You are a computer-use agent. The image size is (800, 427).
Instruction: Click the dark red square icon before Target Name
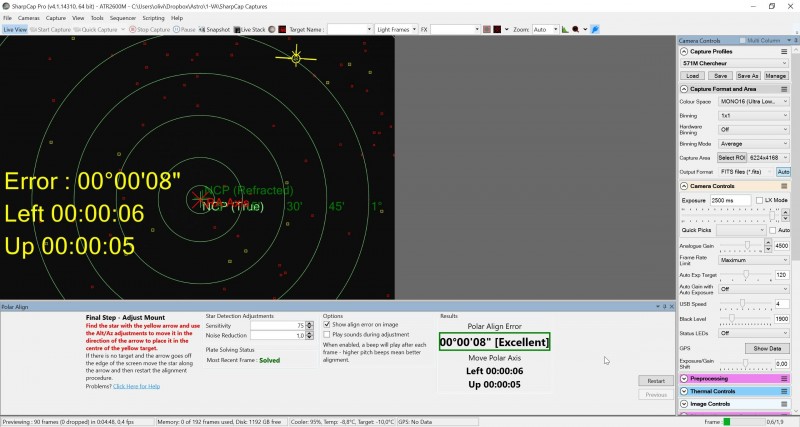coord(282,30)
